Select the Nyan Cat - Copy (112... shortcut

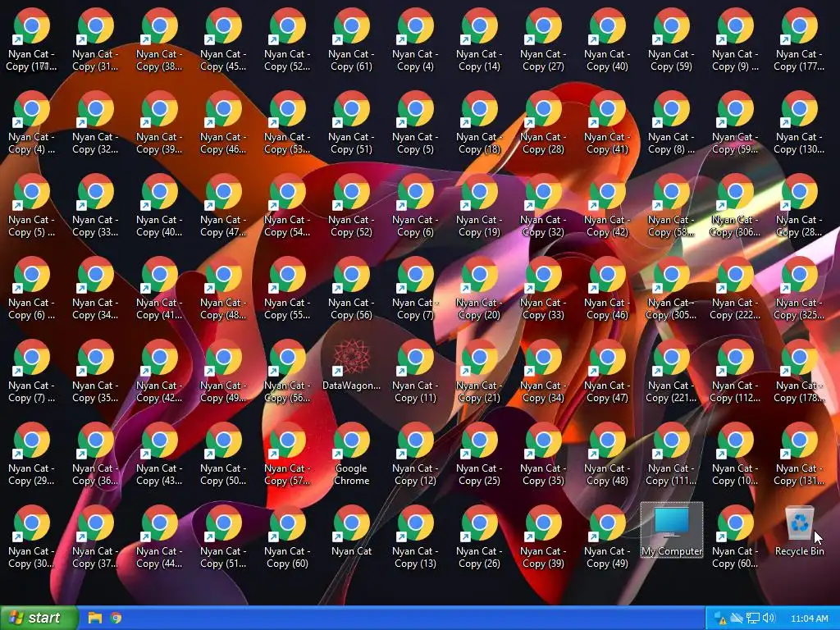pos(735,372)
